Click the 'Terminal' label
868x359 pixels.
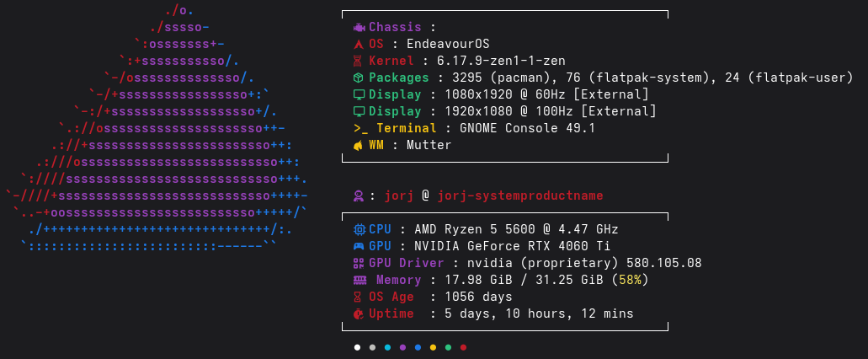407,129
